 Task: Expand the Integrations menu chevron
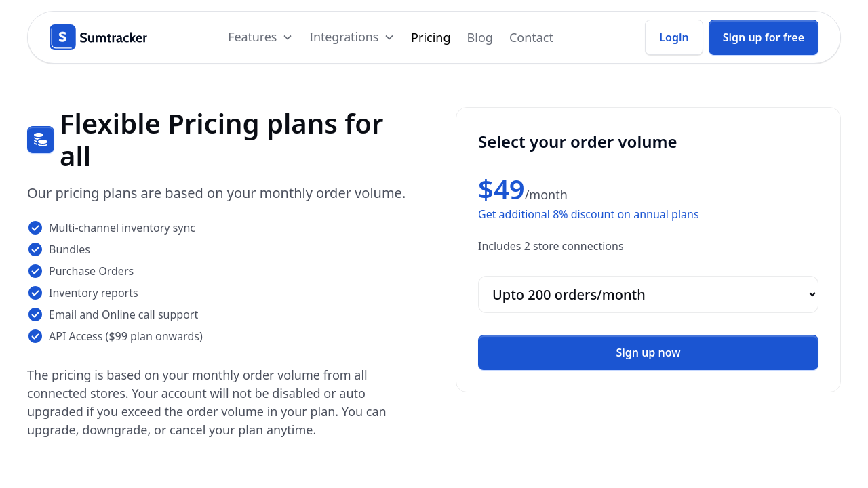click(389, 37)
